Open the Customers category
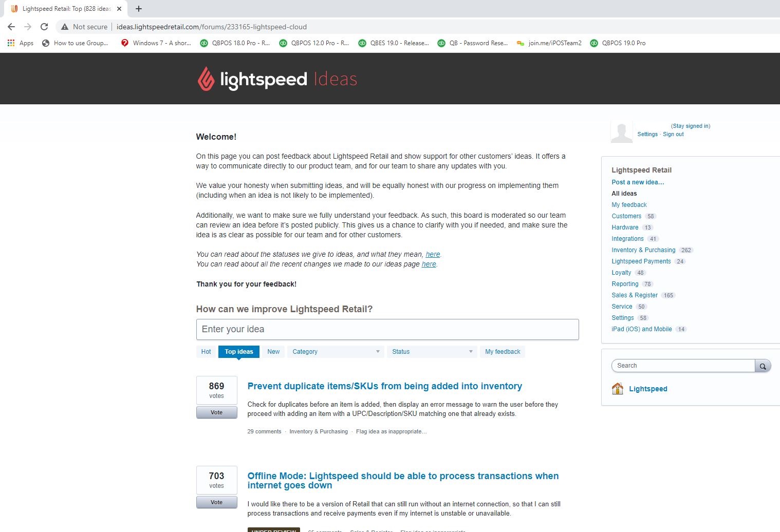780x532 pixels. tap(626, 216)
